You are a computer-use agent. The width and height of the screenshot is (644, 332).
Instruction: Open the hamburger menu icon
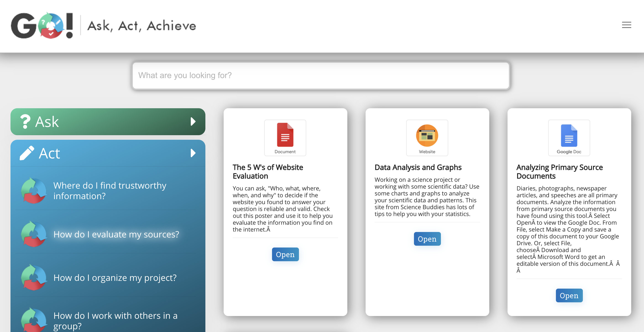tap(626, 25)
